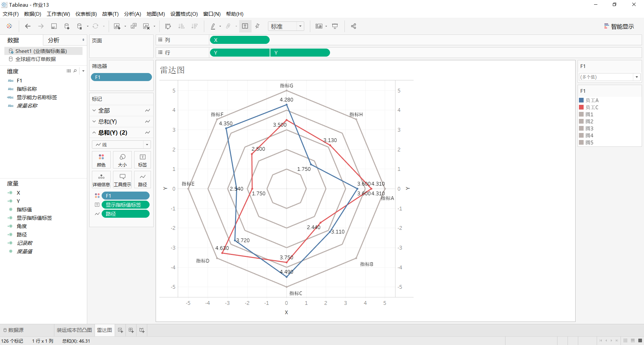The height and width of the screenshot is (345, 644).
Task: Click the clear sheet toolbar icon
Action: click(146, 26)
